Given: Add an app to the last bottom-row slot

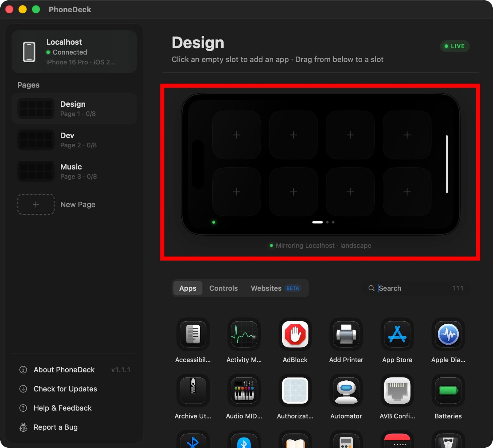Looking at the screenshot, I should click(407, 192).
